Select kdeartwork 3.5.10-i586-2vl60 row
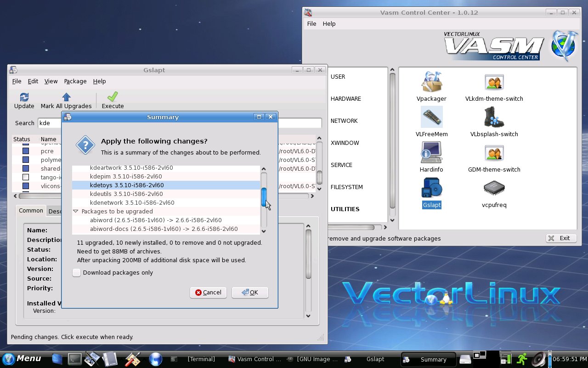The image size is (588, 368). [x=166, y=168]
